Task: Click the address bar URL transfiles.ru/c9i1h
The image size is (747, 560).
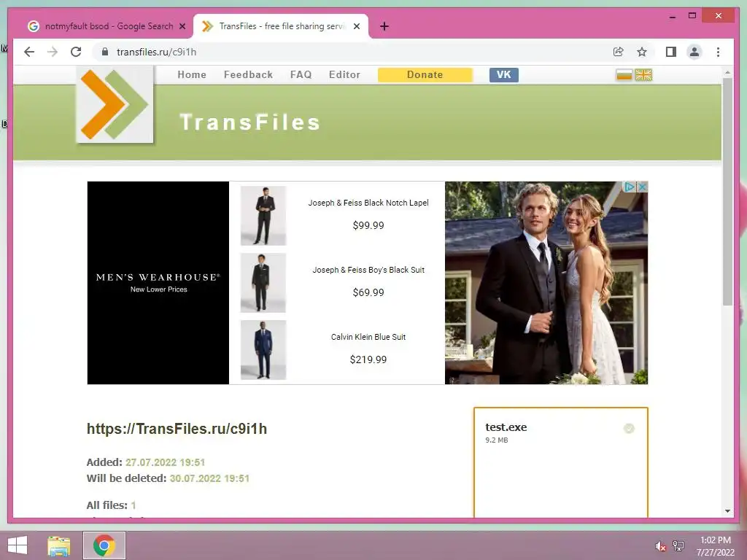Action: pyautogui.click(x=156, y=52)
